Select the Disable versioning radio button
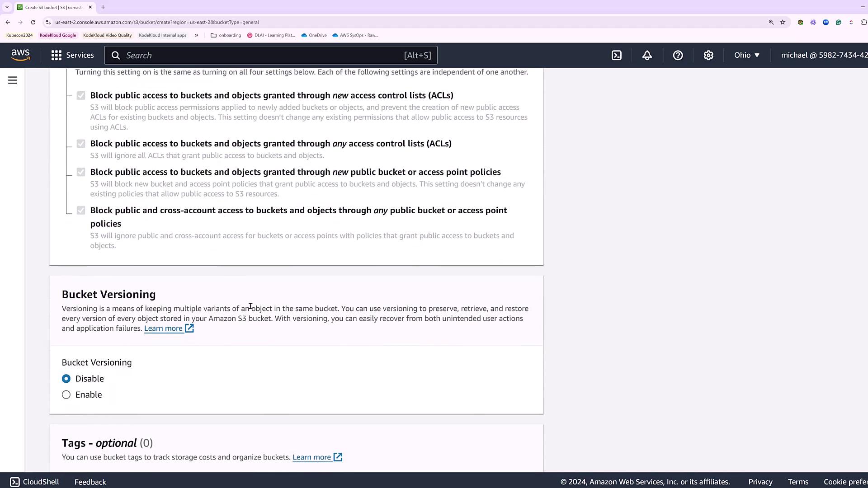 pyautogui.click(x=66, y=379)
